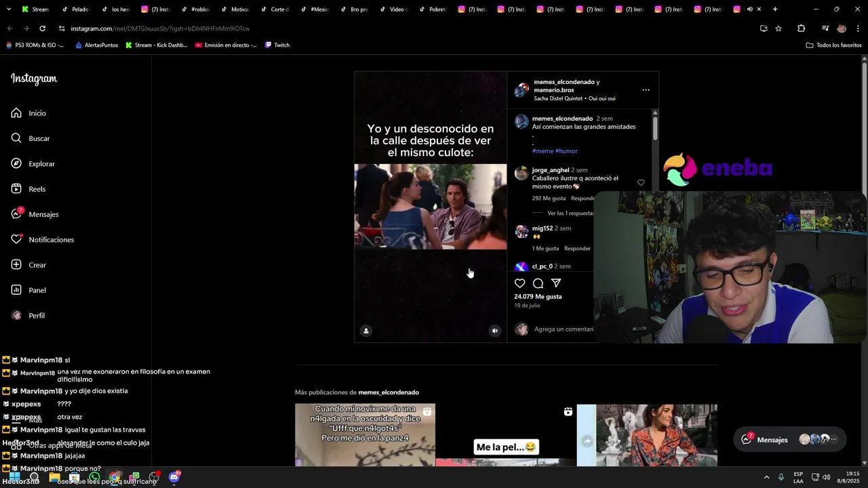The image size is (868, 488).
Task: Open the #meme hashtag link
Action: click(542, 151)
